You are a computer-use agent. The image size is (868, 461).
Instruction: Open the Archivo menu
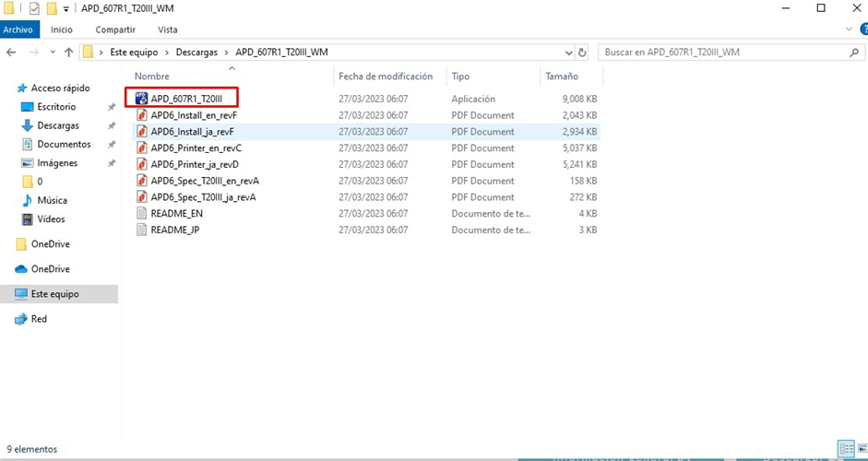coord(18,30)
